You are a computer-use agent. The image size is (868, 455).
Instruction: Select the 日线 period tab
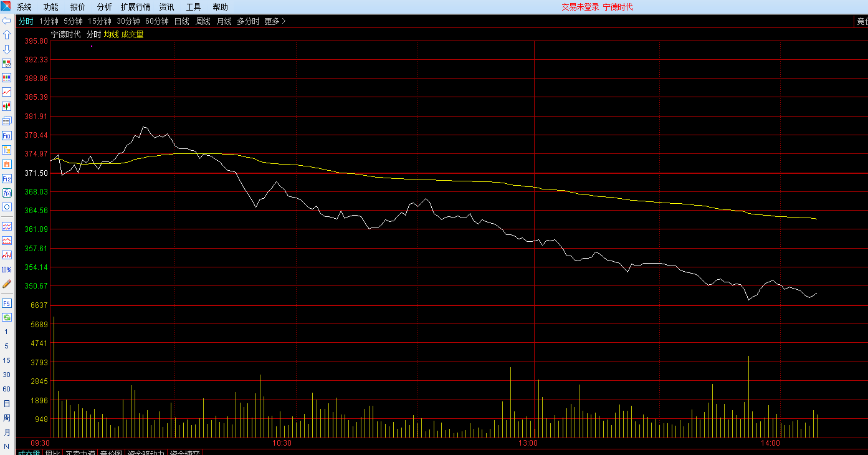182,21
